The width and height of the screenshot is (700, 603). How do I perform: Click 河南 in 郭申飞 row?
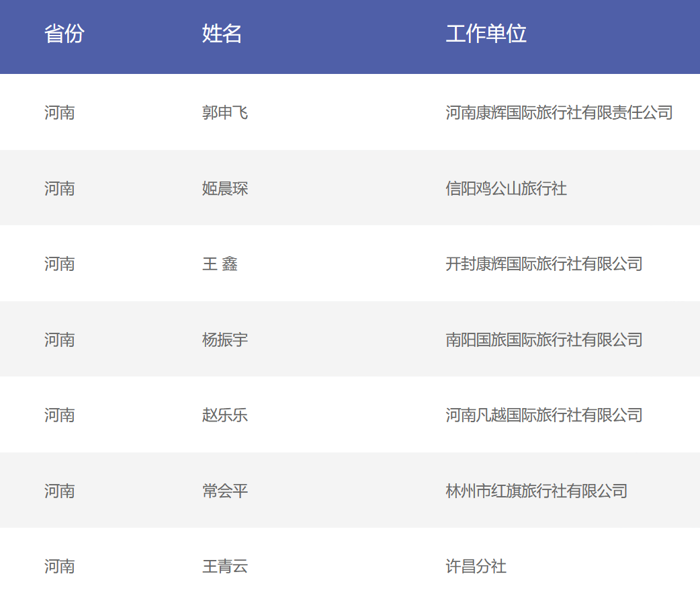pos(59,112)
